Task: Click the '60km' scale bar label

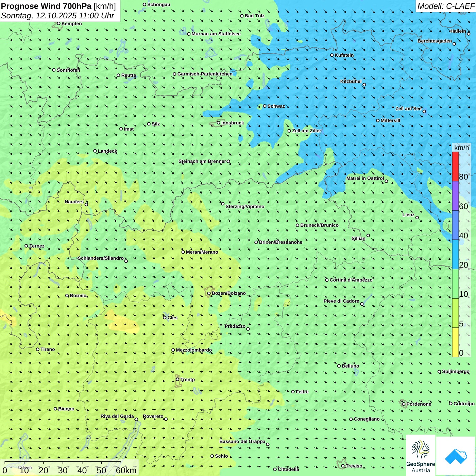Action: coord(126,470)
